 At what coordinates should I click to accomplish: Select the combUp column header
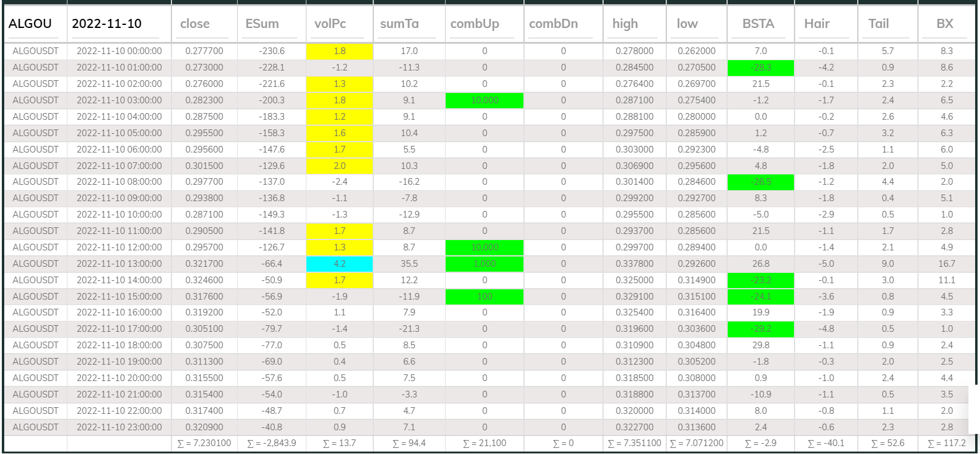coord(475,24)
